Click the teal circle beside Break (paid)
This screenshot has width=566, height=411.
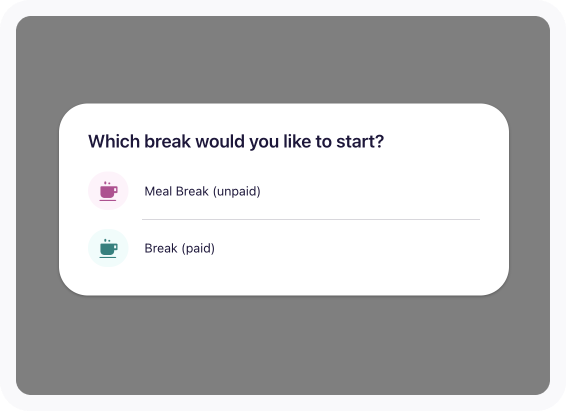click(108, 248)
